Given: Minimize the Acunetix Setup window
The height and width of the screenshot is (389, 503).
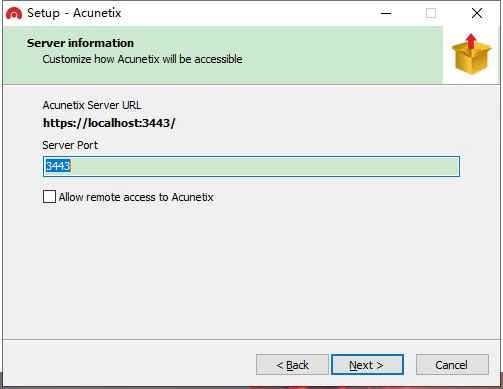Looking at the screenshot, I should (x=386, y=13).
